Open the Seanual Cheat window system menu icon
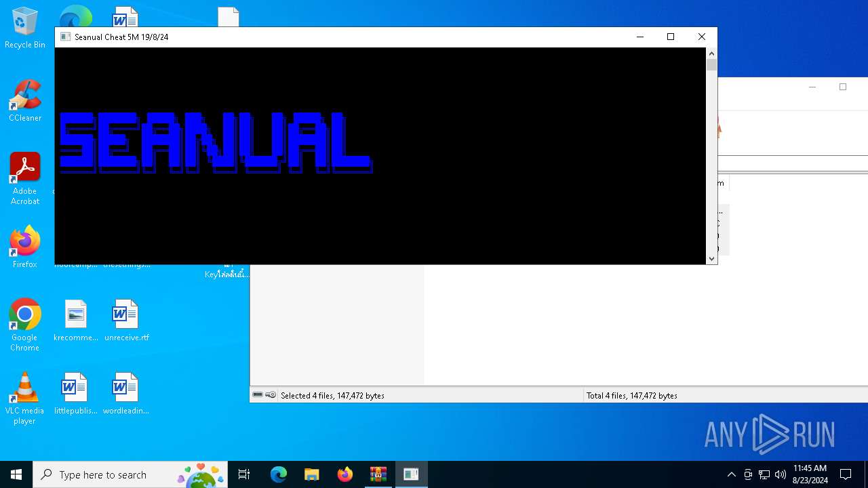This screenshot has height=488, width=868. [x=65, y=37]
